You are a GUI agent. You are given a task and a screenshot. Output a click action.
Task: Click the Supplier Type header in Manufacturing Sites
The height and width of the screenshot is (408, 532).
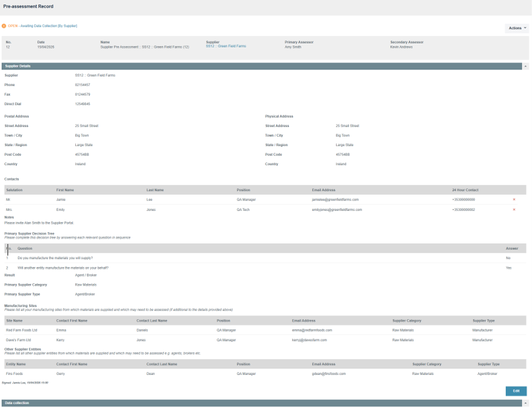tap(483, 320)
